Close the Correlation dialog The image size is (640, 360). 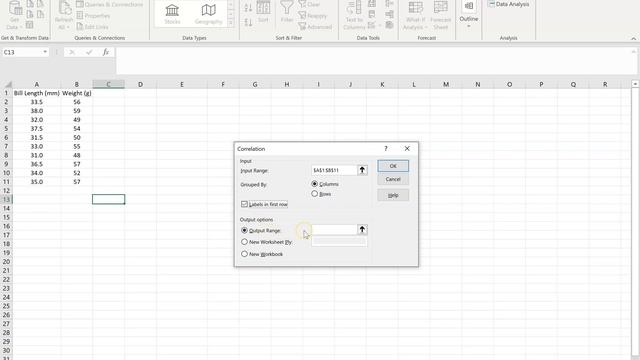407,149
